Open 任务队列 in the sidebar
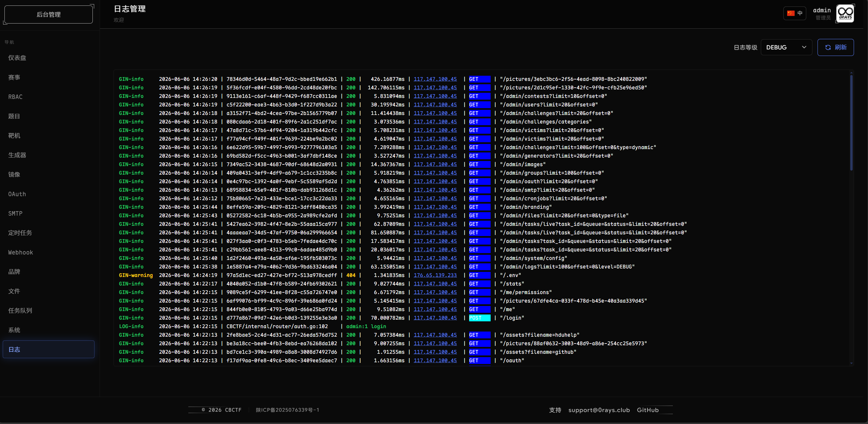 coord(48,311)
